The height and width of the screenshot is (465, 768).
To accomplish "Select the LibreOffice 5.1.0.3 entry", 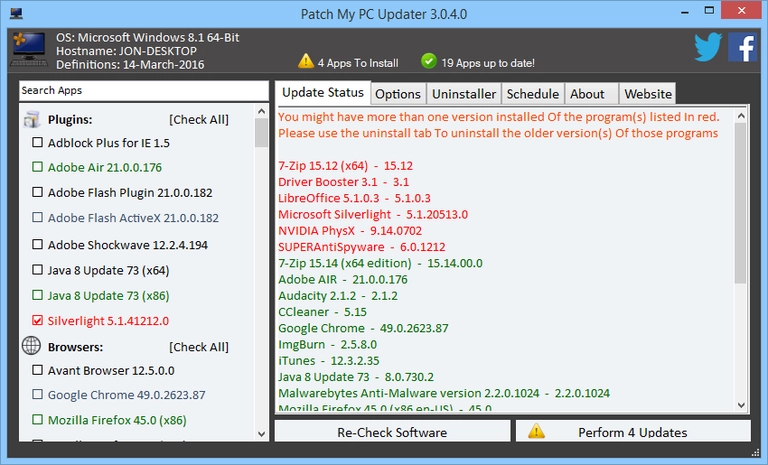I will pyautogui.click(x=354, y=198).
